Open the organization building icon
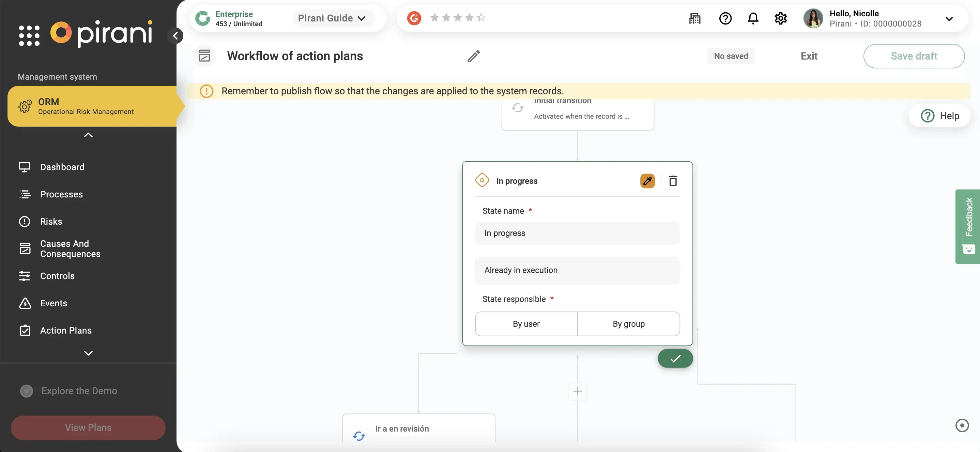 pyautogui.click(x=695, y=18)
